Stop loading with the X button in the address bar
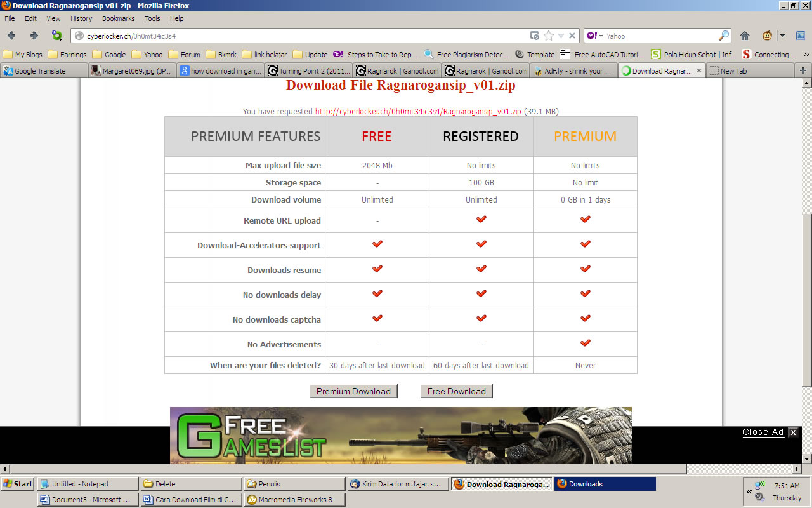 (x=572, y=36)
